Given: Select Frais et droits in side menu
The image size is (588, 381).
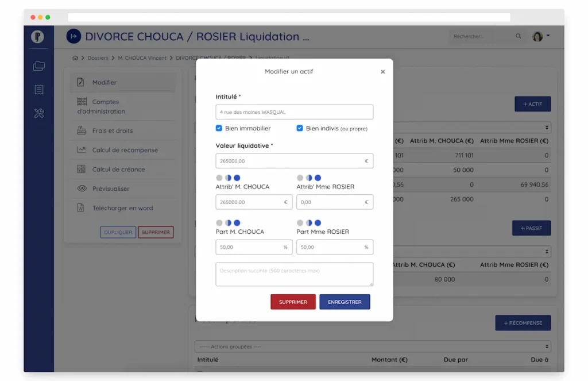Looking at the screenshot, I should (112, 130).
